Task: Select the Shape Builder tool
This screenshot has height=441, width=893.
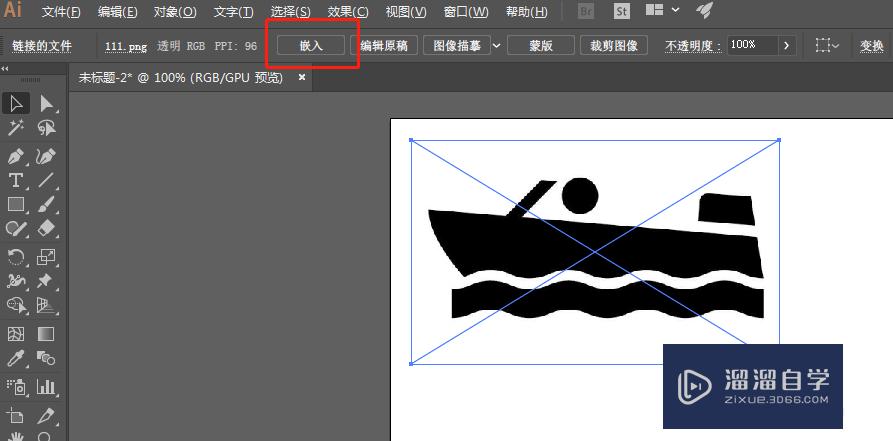Action: coord(16,306)
